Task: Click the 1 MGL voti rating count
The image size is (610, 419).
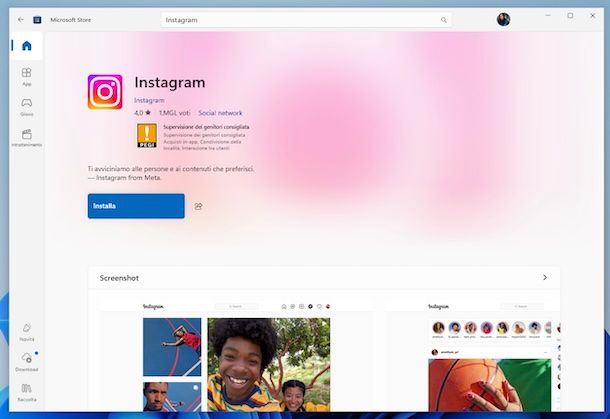Action: pos(174,113)
